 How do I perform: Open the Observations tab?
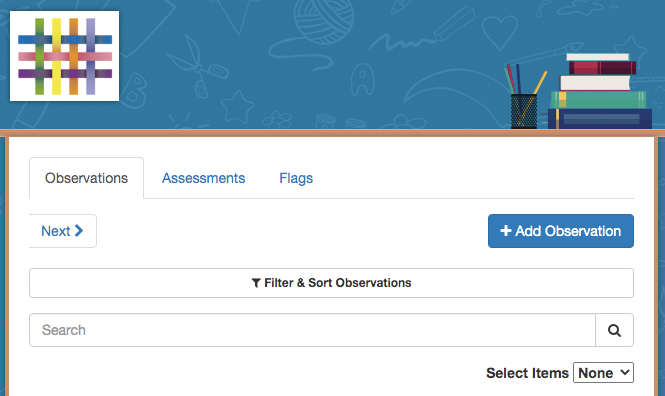(x=87, y=178)
